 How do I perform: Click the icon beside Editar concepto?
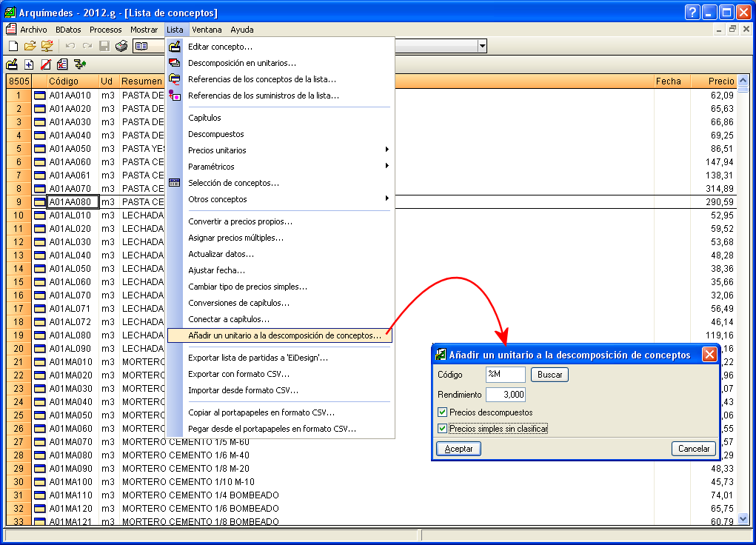click(175, 47)
